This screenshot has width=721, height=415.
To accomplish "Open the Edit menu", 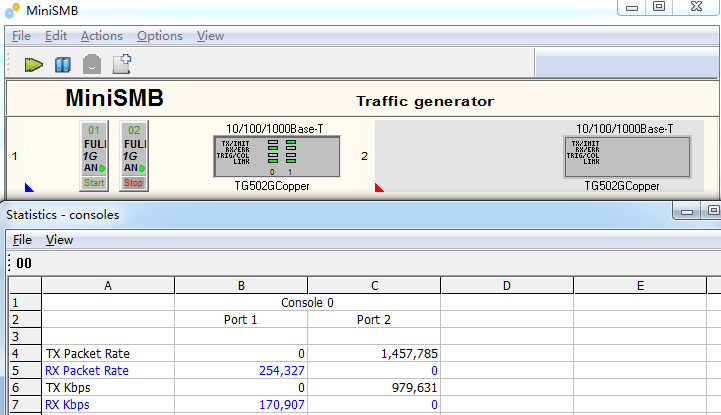I will point(56,36).
